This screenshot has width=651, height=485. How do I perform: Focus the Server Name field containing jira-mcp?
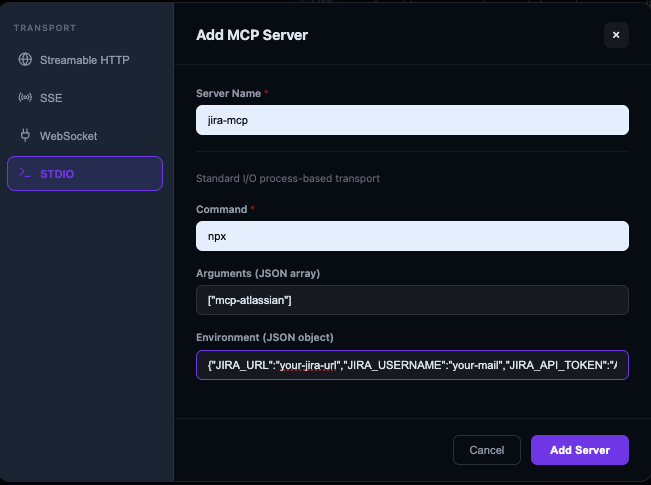[412, 120]
